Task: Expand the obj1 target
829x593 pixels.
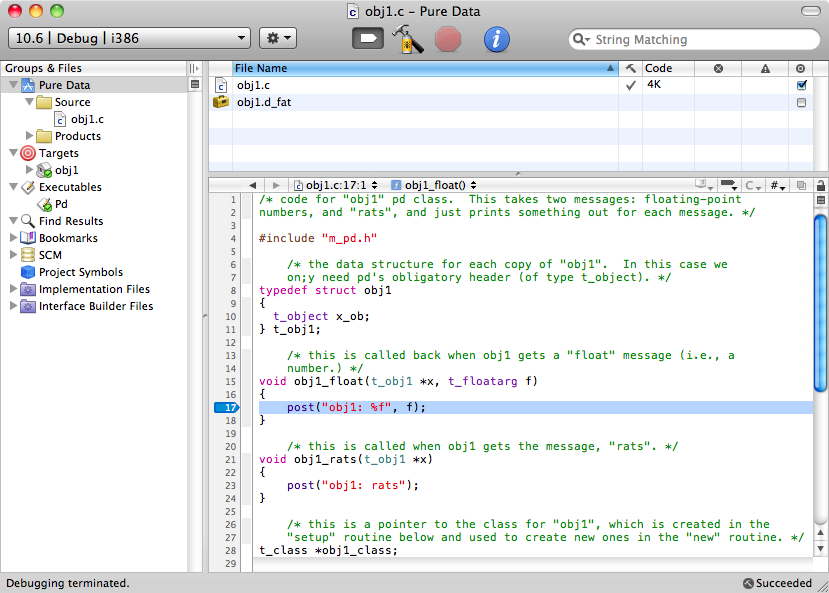Action: 30,170
